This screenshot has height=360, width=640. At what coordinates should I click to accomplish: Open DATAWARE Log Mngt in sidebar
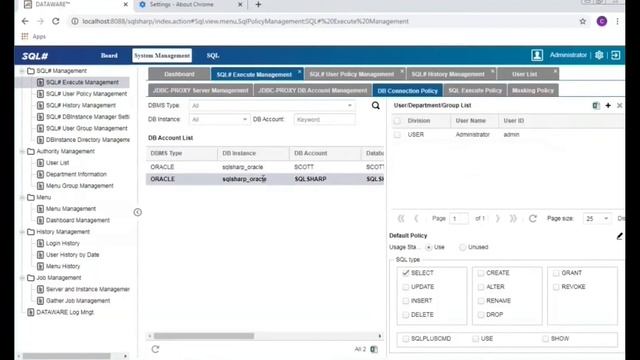point(65,312)
